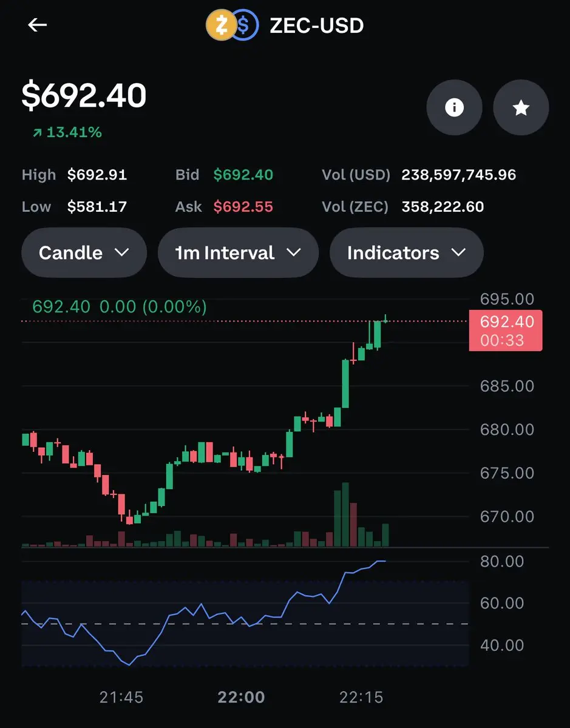Tap the green up-arrow trend icon
The image size is (570, 728).
coord(38,132)
